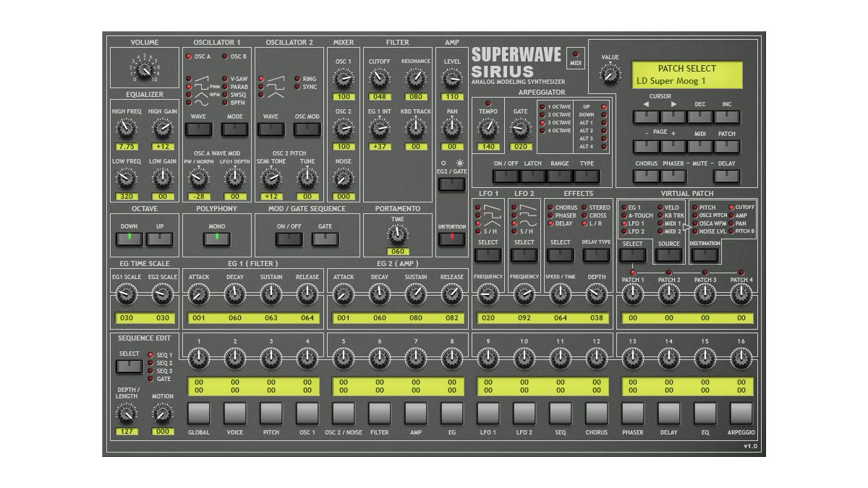
Task: Click the VALUE knob beside the patch display
Action: (x=610, y=74)
